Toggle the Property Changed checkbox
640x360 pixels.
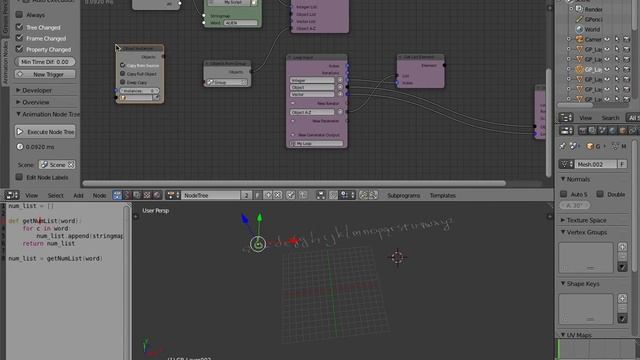coord(19,49)
